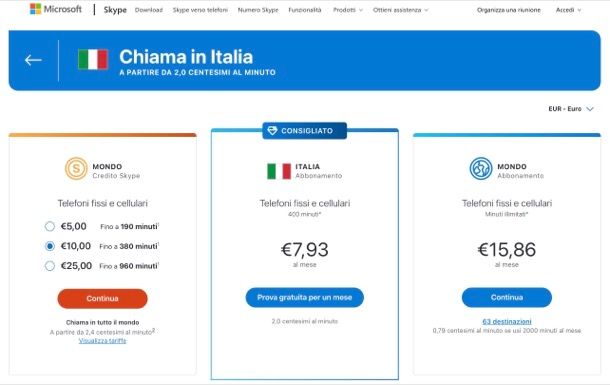Screen dimensions: 610x385
Task: Expand the Prodotti dropdown menu
Action: click(348, 10)
